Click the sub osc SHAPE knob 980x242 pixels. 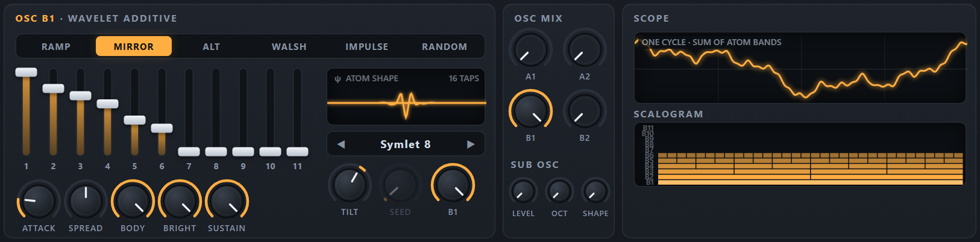595,192
